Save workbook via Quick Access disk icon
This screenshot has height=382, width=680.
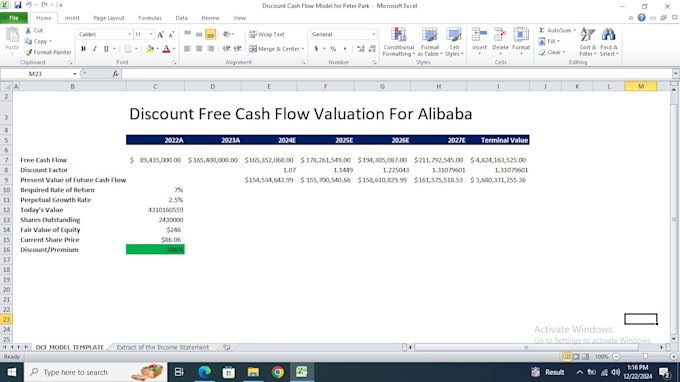pyautogui.click(x=18, y=5)
